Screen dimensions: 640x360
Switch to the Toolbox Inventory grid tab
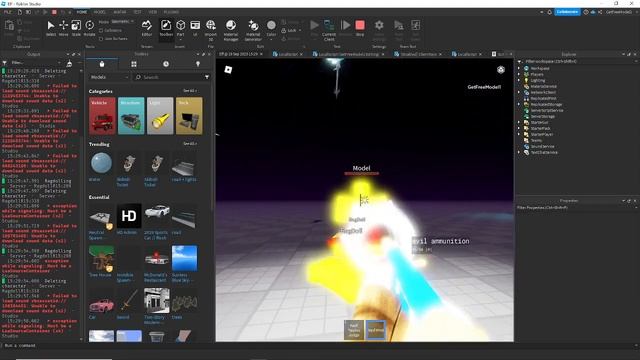(134, 64)
